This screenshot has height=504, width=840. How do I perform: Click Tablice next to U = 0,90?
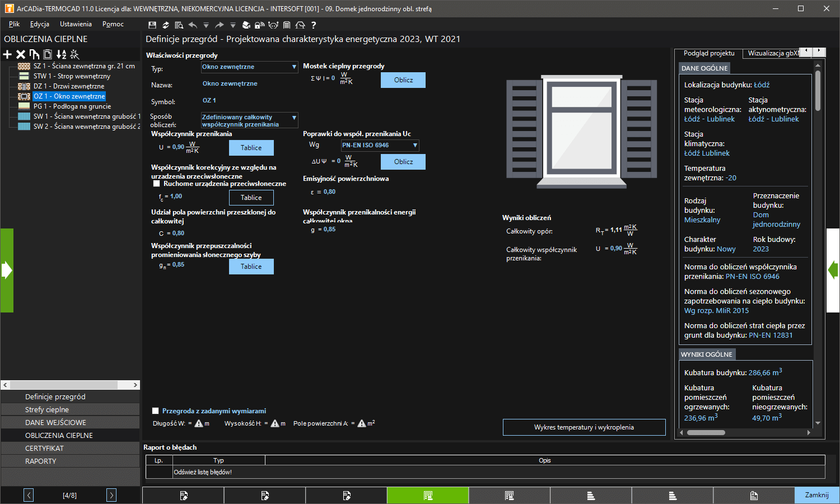pyautogui.click(x=251, y=148)
